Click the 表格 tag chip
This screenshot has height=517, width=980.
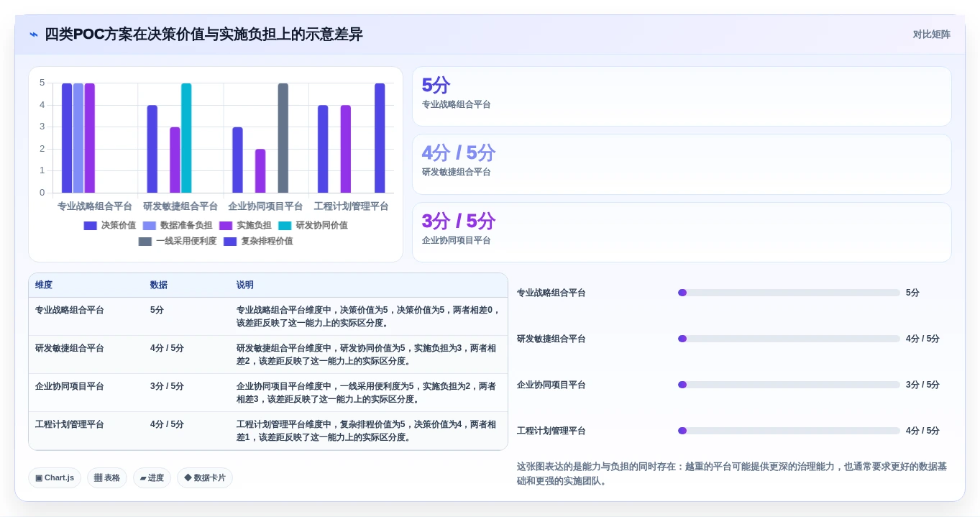(107, 478)
